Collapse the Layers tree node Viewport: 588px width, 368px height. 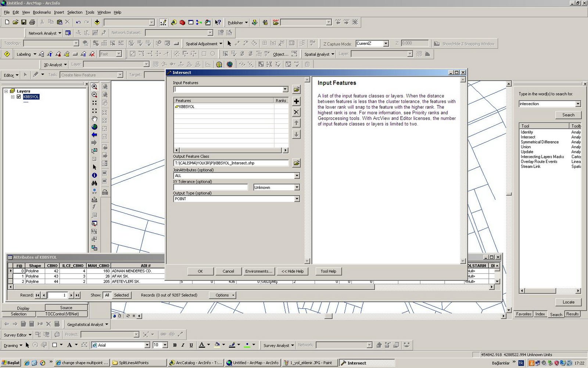[x=6, y=91]
